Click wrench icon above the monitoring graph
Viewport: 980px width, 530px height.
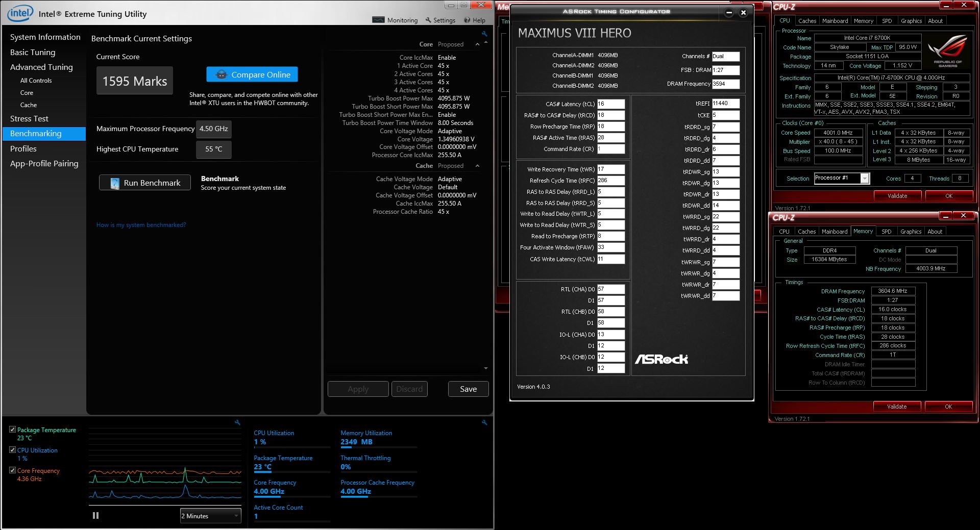[x=237, y=422]
